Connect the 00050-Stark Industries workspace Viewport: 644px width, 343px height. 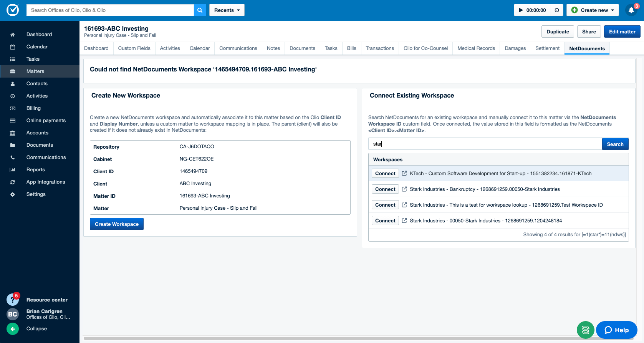(x=385, y=220)
